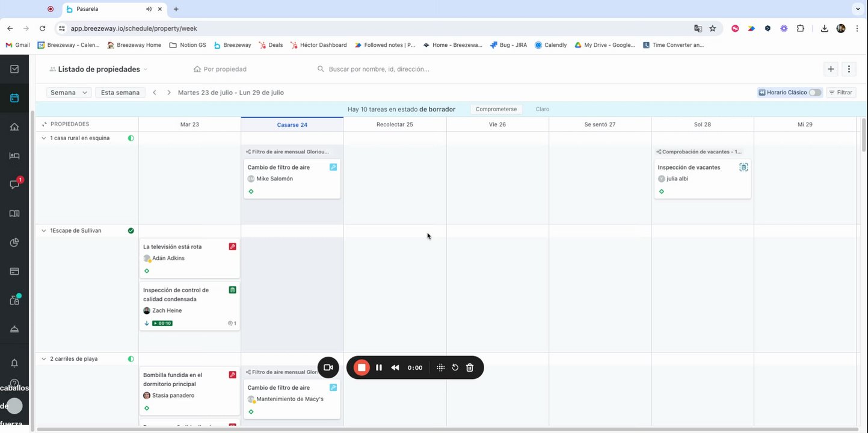Open the reports pie chart icon
Viewport: 868px width, 433px height.
[x=14, y=242]
